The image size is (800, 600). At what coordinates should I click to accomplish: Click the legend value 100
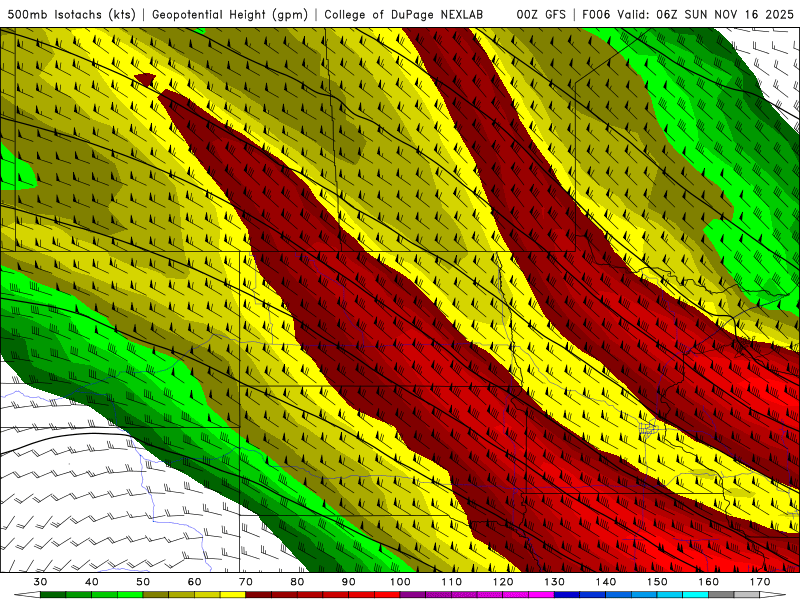pos(401,582)
